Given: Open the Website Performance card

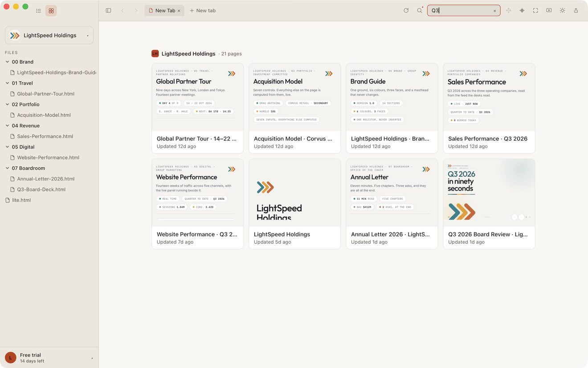Looking at the screenshot, I should click(x=197, y=204).
